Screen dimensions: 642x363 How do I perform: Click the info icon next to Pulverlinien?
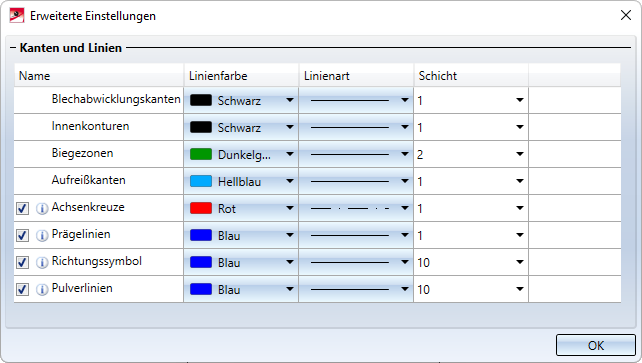point(42,289)
